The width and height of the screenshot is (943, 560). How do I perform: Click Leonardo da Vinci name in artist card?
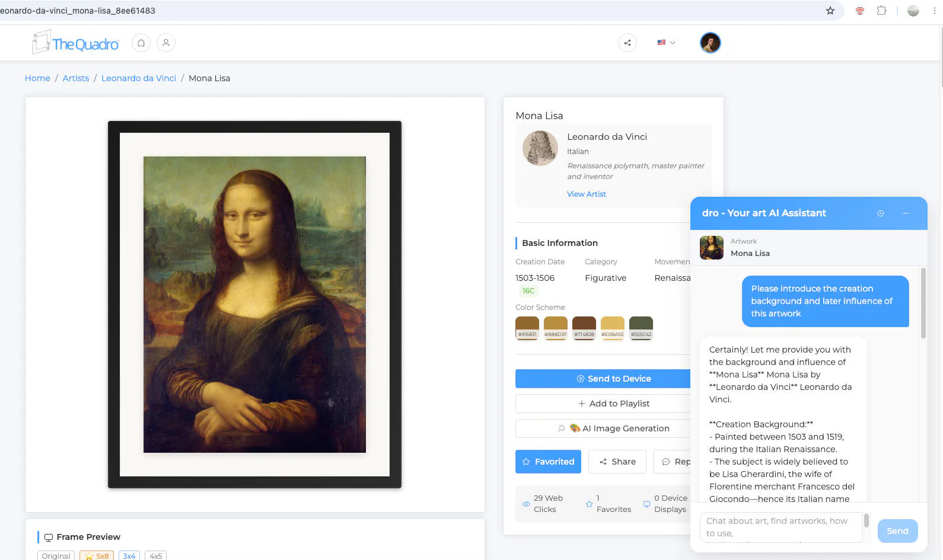coord(607,137)
